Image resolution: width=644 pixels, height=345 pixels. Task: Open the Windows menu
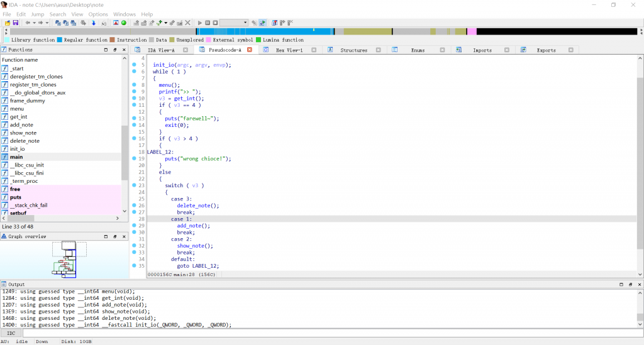pos(125,14)
